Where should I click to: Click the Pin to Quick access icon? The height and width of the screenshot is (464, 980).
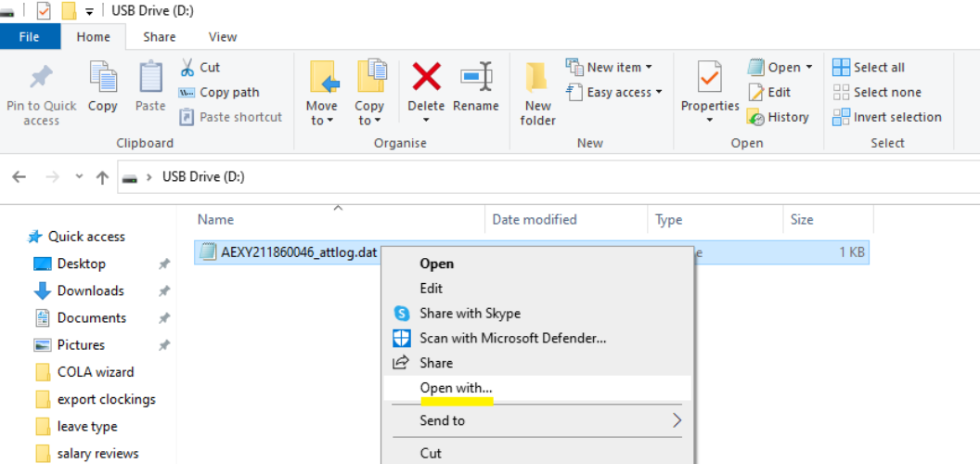point(41,78)
